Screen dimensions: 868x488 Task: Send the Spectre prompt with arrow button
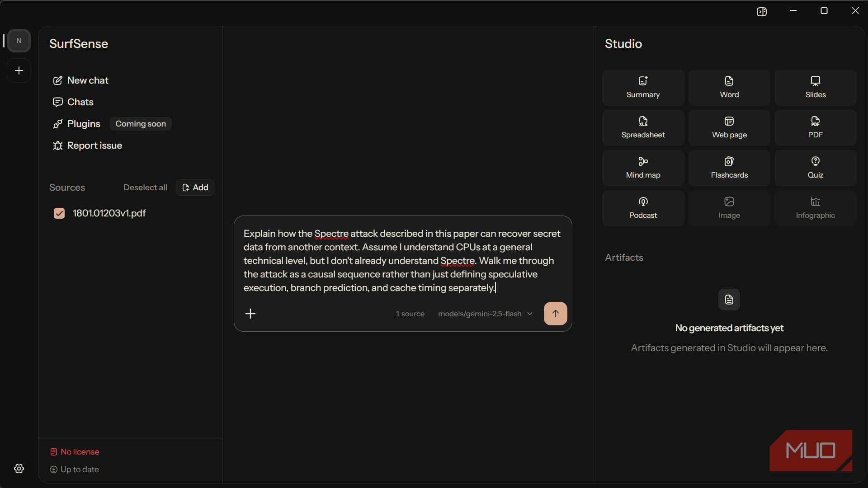coord(556,314)
